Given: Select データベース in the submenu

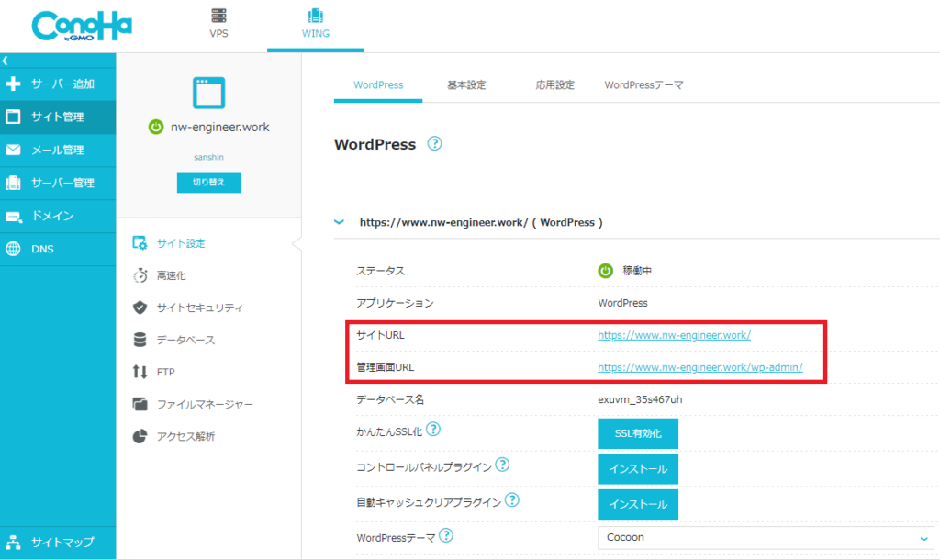Looking at the screenshot, I should (x=185, y=340).
